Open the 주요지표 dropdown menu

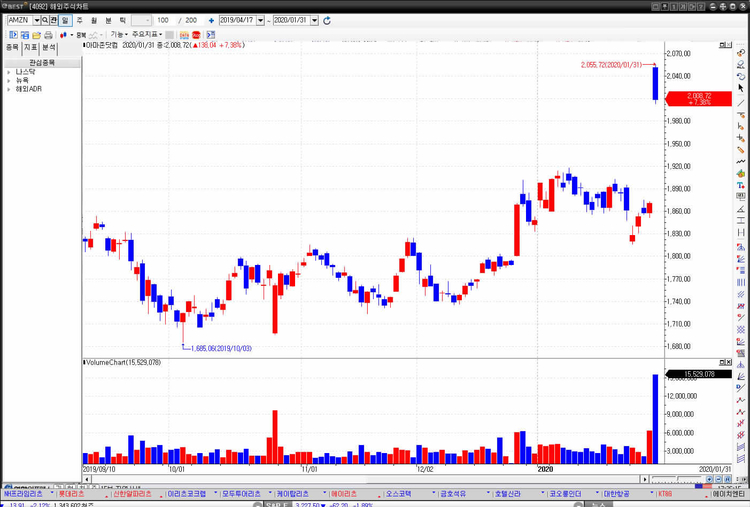coord(146,34)
